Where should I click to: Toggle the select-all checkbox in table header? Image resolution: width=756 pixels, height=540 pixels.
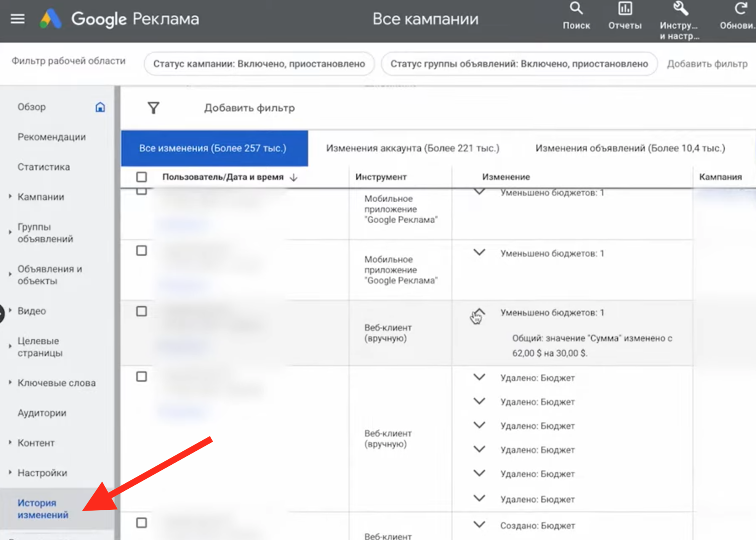[x=141, y=177]
